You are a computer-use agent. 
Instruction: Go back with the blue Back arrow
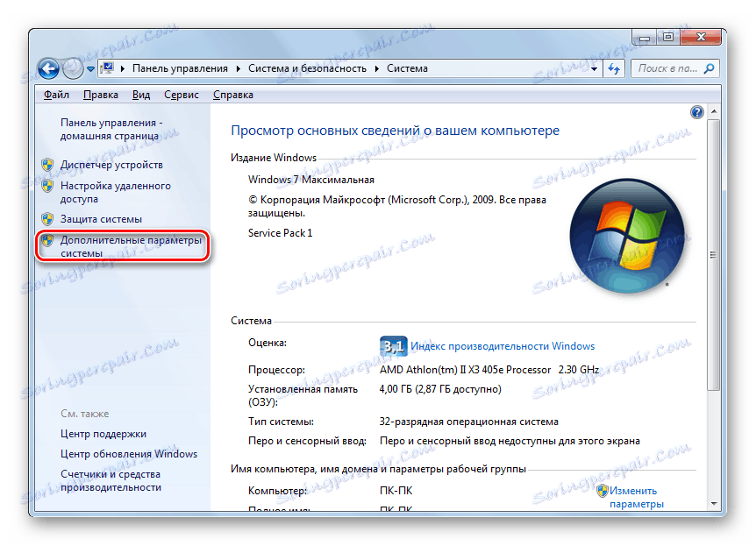(48, 68)
